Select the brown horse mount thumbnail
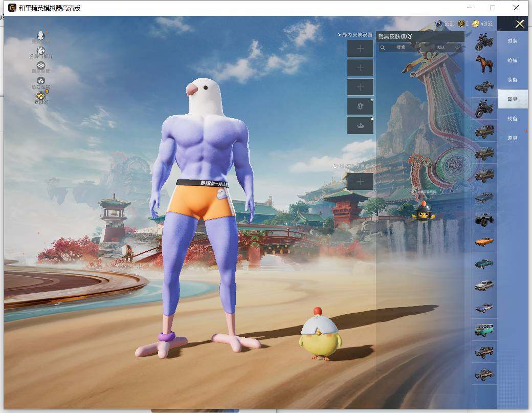Image resolution: width=532 pixels, height=413 pixels. 484,64
